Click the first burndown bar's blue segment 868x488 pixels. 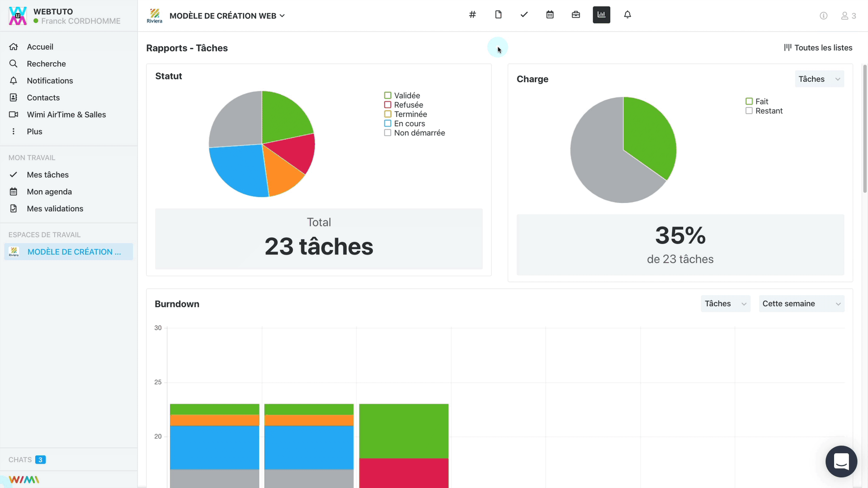click(215, 447)
